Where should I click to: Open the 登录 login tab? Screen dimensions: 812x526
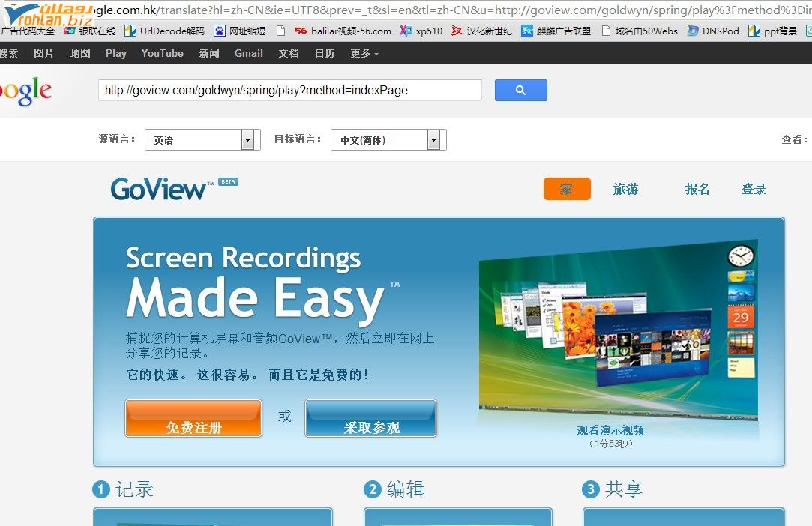[x=754, y=189]
